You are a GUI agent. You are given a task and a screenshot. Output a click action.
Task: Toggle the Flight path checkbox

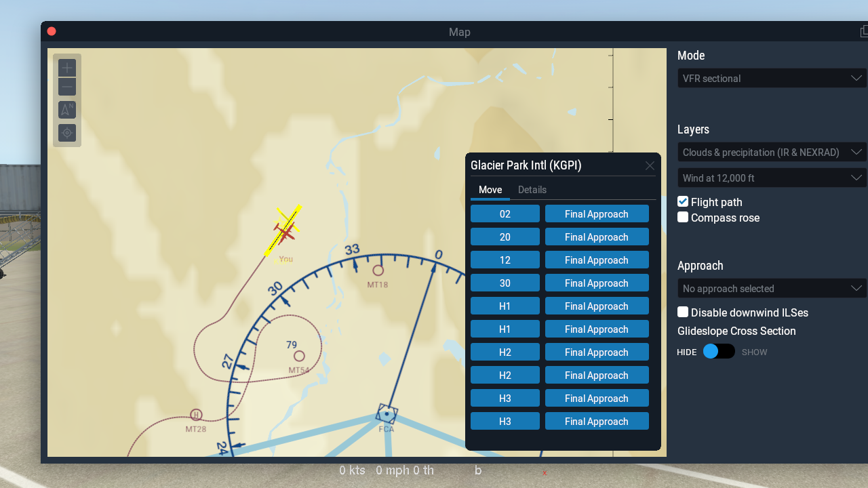point(683,201)
